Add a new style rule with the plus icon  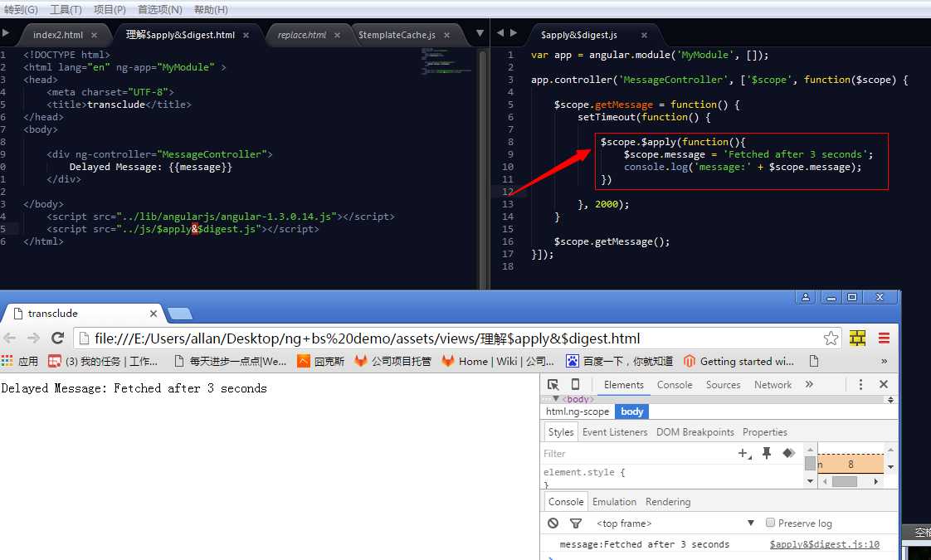coord(744,454)
